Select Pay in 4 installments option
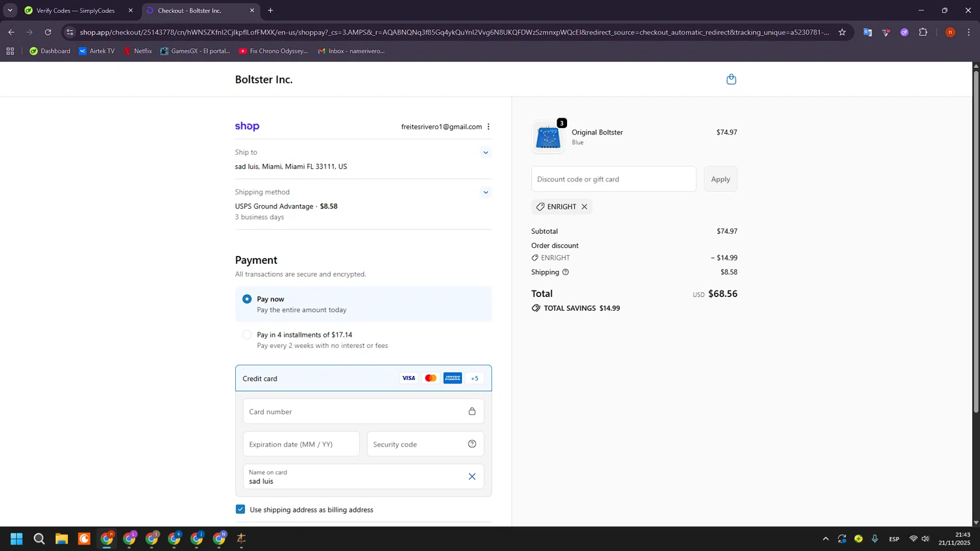This screenshot has height=551, width=980. pyautogui.click(x=247, y=335)
